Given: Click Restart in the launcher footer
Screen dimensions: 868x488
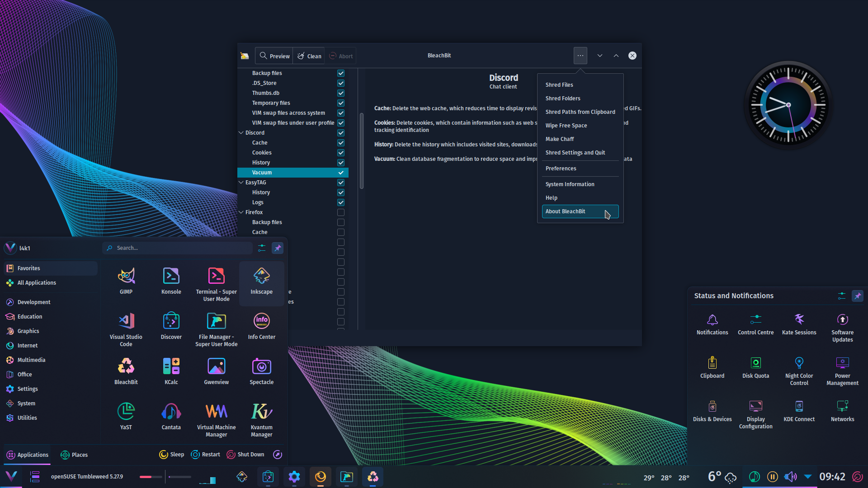Looking at the screenshot, I should [x=206, y=455].
